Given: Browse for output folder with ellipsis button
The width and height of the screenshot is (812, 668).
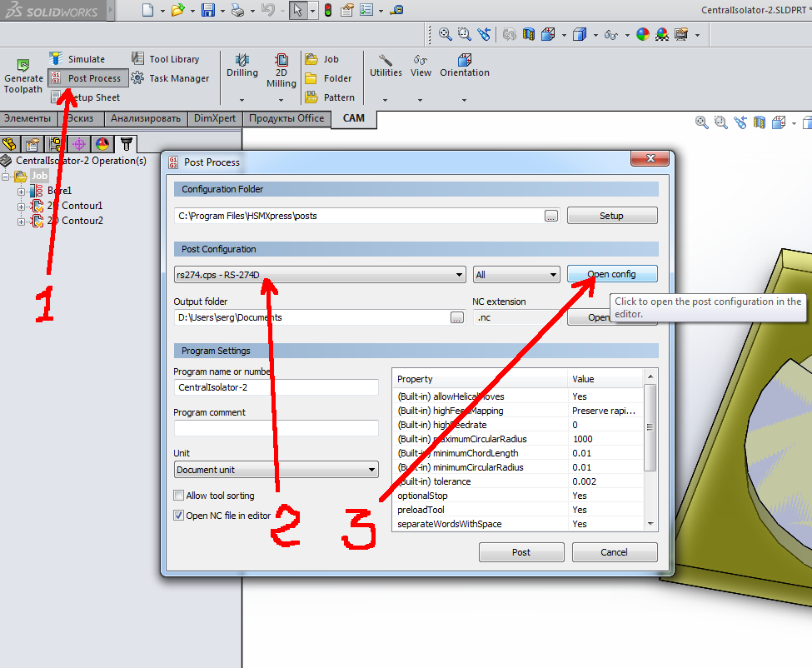Looking at the screenshot, I should [456, 317].
